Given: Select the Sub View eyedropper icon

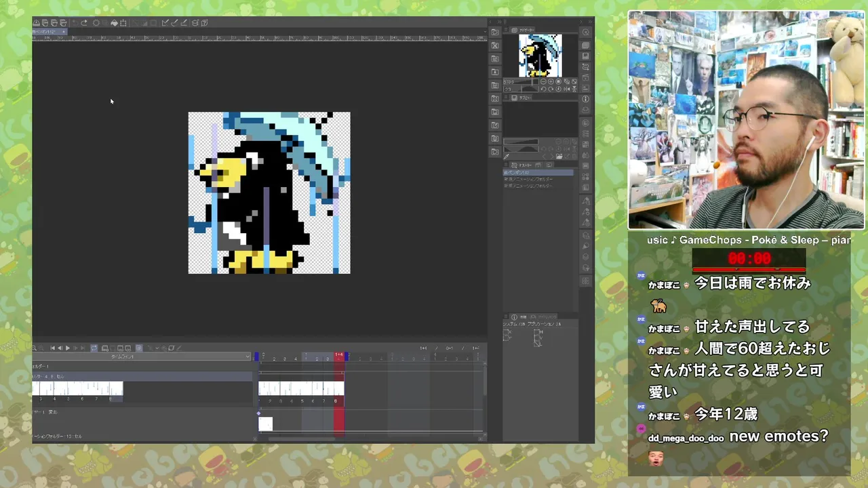Looking at the screenshot, I should click(507, 157).
